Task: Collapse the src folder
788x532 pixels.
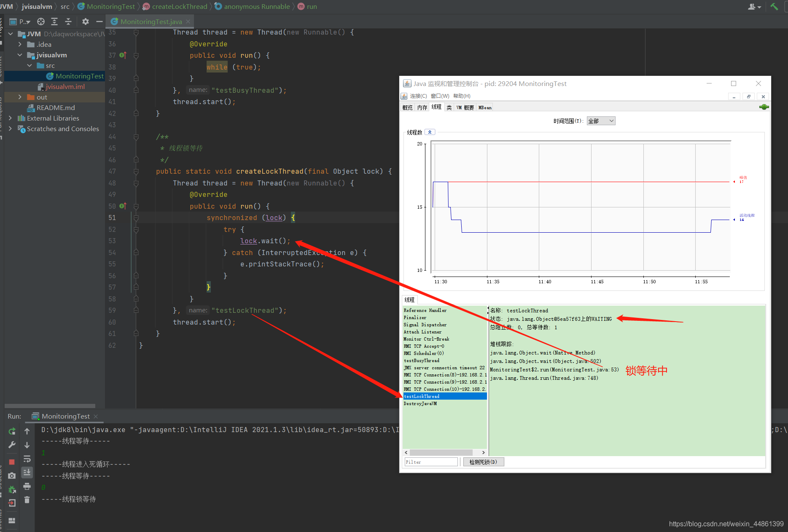Action: point(29,65)
